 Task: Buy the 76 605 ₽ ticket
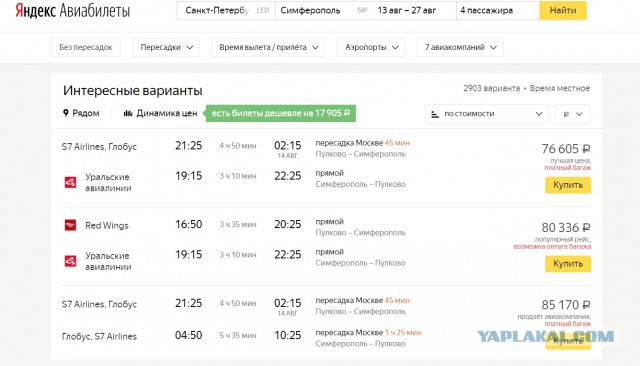tap(568, 185)
